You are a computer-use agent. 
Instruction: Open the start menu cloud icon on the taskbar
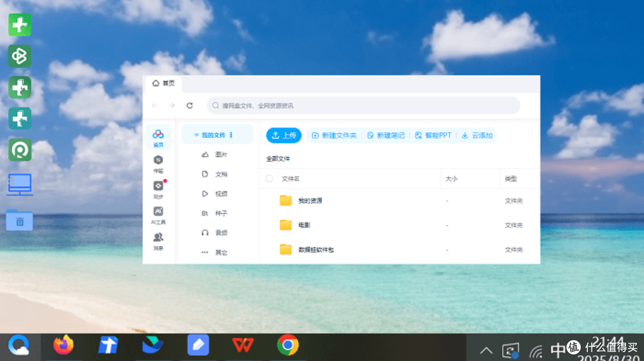pyautogui.click(x=19, y=345)
